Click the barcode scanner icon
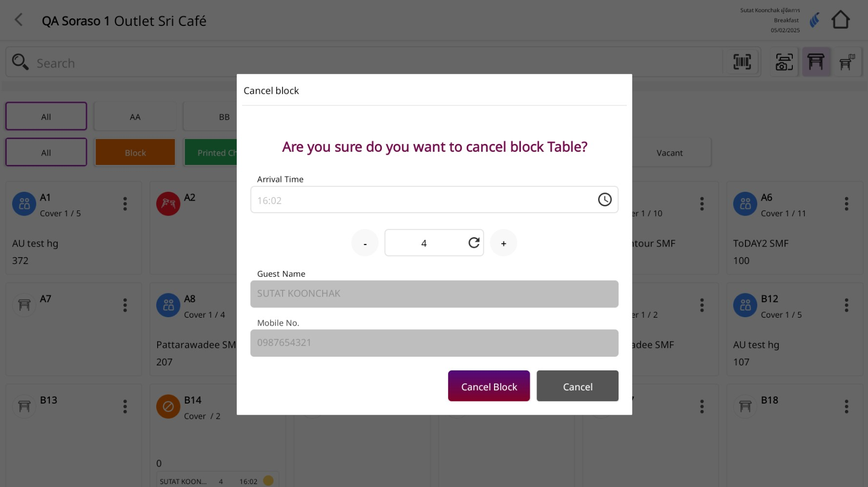The height and width of the screenshot is (487, 868). 742,62
